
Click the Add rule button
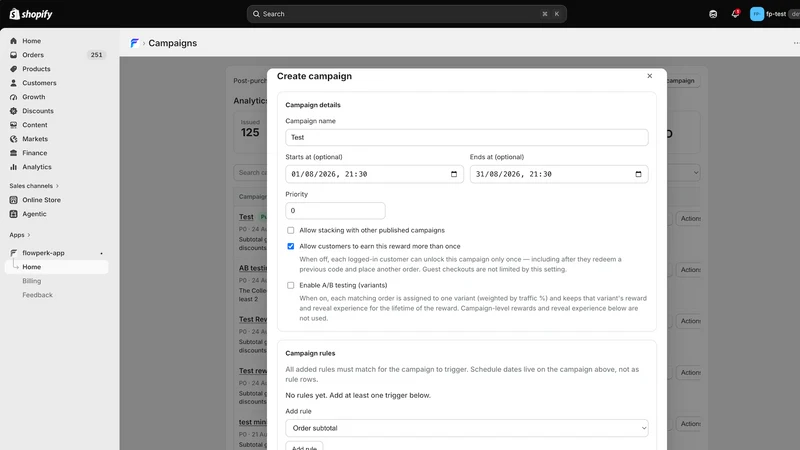(x=304, y=446)
